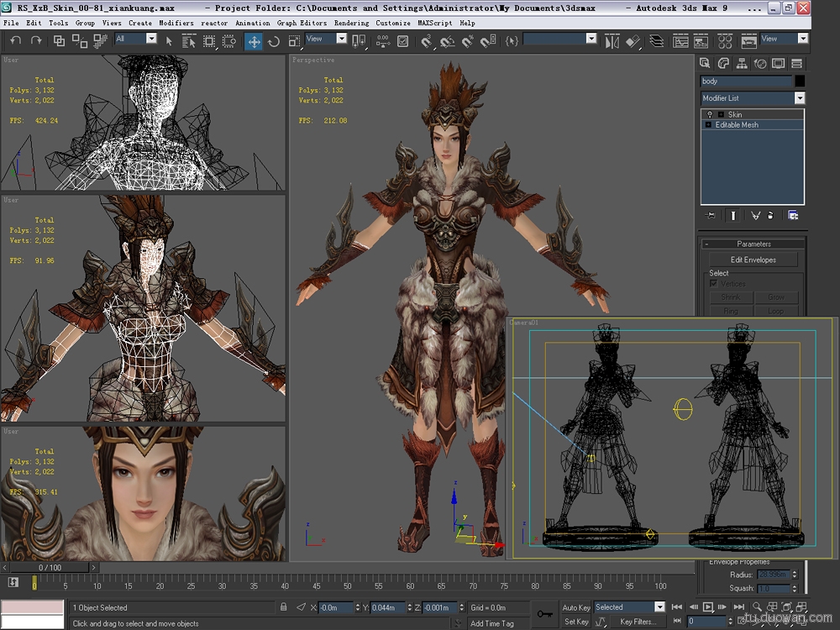Screen dimensions: 840x630
Task: Open the Rendering menu
Action: pyautogui.click(x=351, y=23)
